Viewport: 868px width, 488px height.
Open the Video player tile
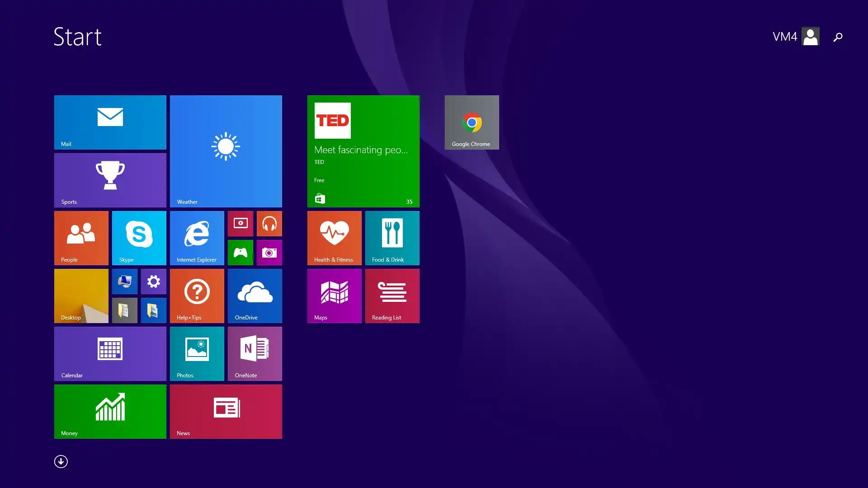[240, 223]
